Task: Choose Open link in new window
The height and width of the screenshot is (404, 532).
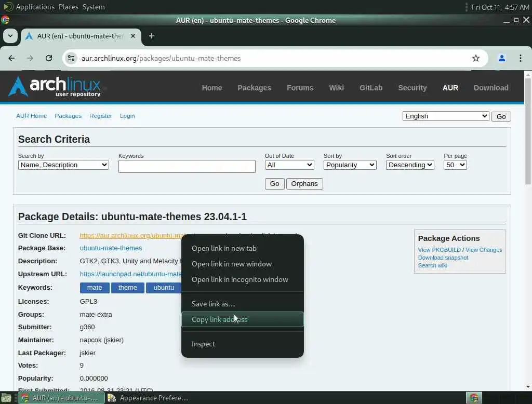Action: pyautogui.click(x=243, y=264)
